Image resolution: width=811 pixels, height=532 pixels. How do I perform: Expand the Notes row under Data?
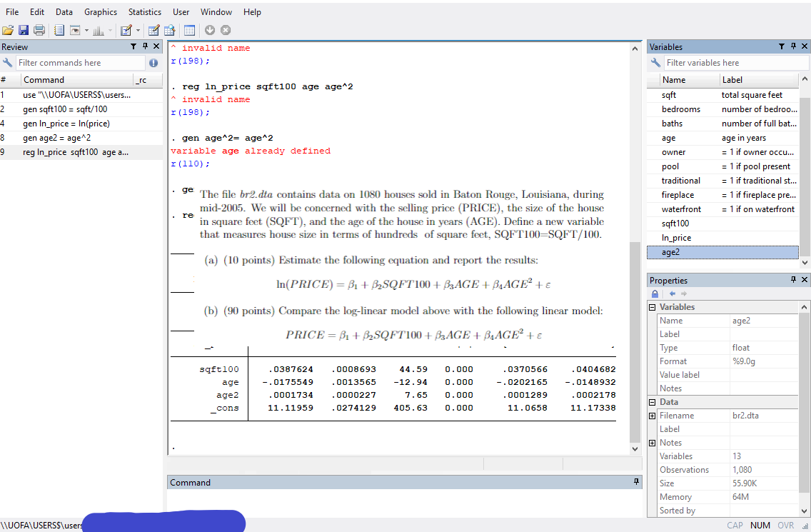coord(653,443)
